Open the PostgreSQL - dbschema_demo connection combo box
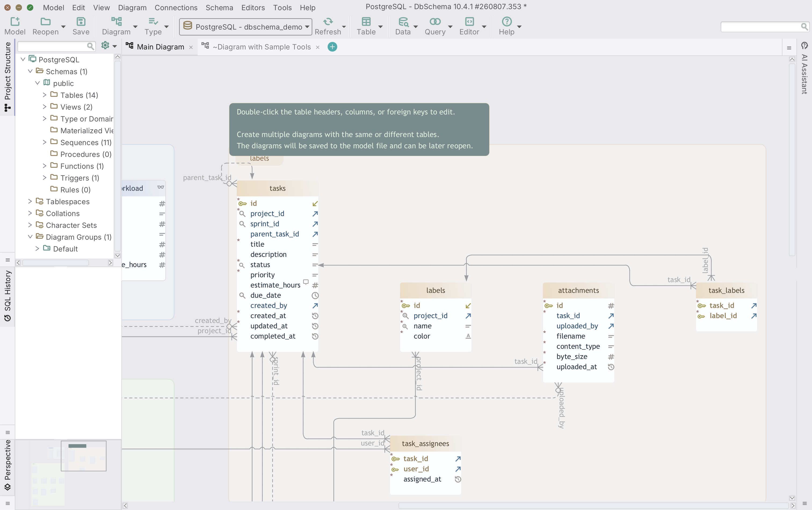Image resolution: width=812 pixels, height=510 pixels. [x=245, y=27]
